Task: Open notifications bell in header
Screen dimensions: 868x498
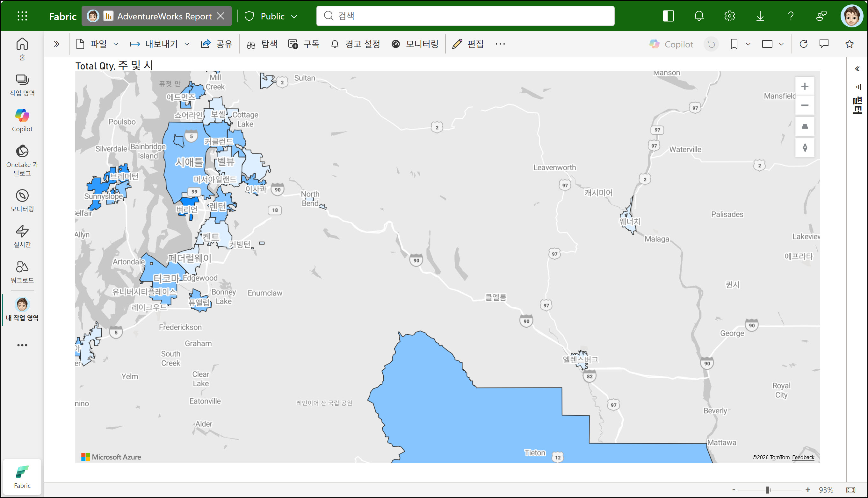Action: tap(698, 16)
